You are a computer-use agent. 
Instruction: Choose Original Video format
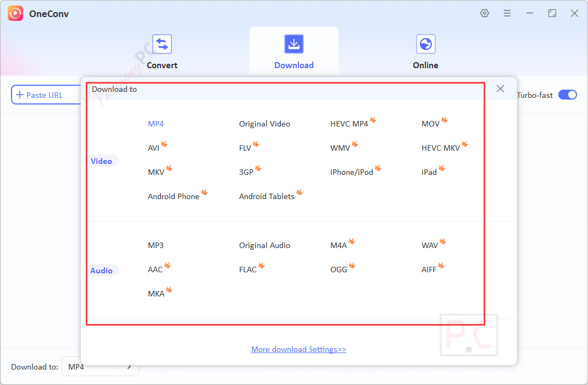(264, 124)
